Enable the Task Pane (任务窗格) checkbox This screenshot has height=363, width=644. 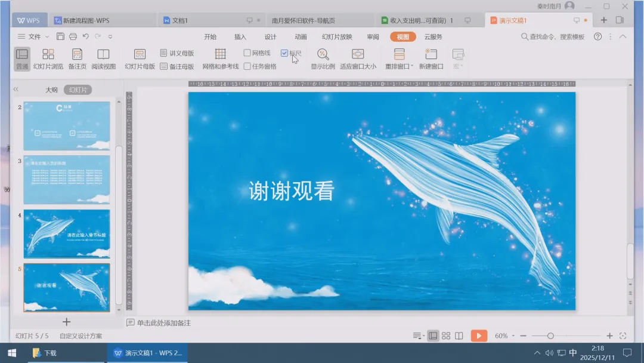[x=247, y=66]
